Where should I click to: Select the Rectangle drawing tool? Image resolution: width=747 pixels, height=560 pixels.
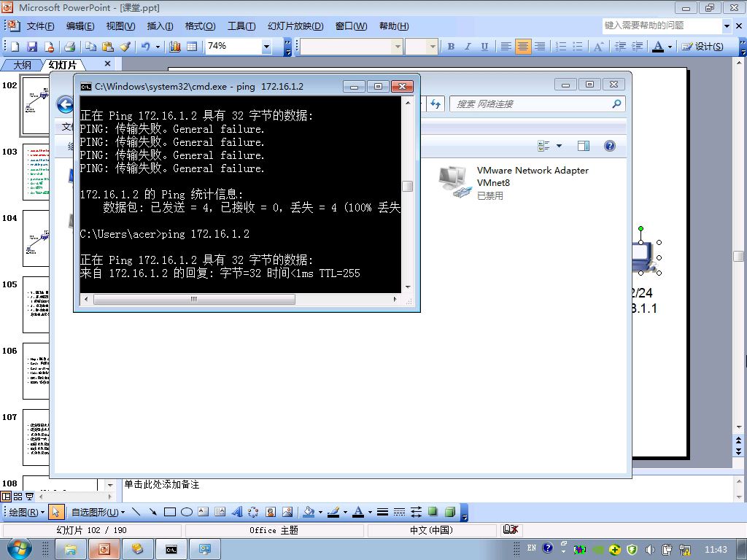coord(169,513)
